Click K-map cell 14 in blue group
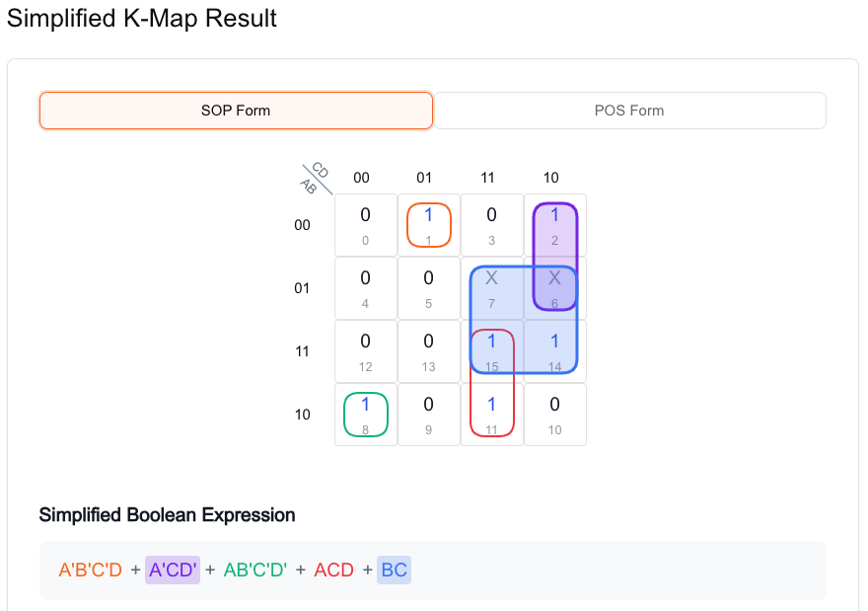Screen dimensions: 868x611 coord(555,351)
